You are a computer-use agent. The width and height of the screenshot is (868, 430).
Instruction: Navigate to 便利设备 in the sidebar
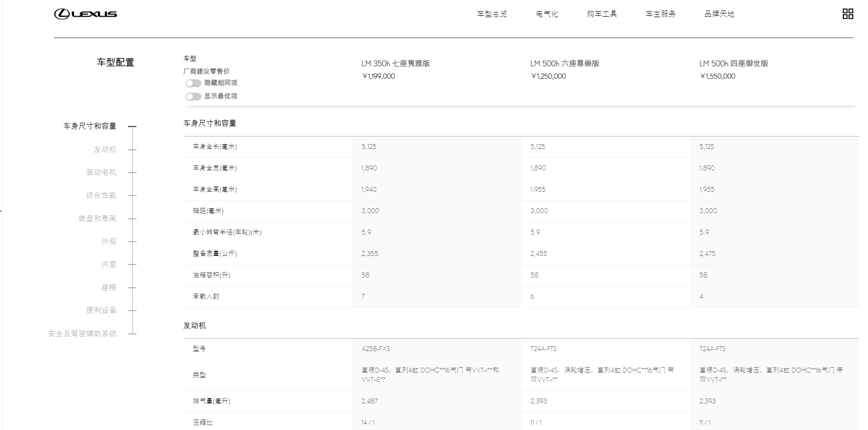click(x=101, y=310)
